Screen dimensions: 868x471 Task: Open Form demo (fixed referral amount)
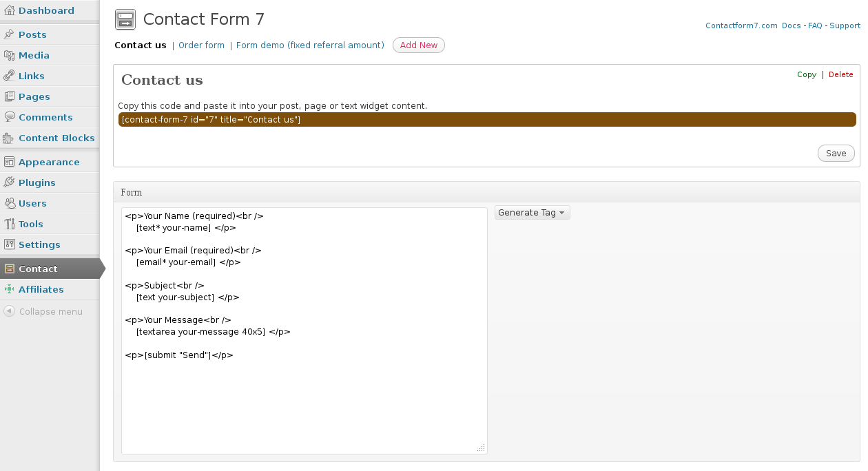pos(310,45)
